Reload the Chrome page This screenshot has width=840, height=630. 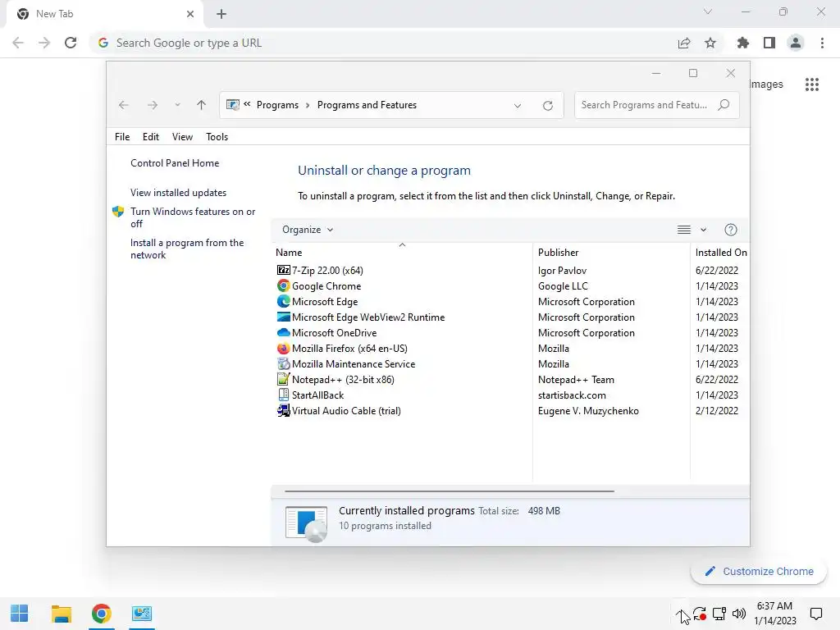[x=71, y=43]
